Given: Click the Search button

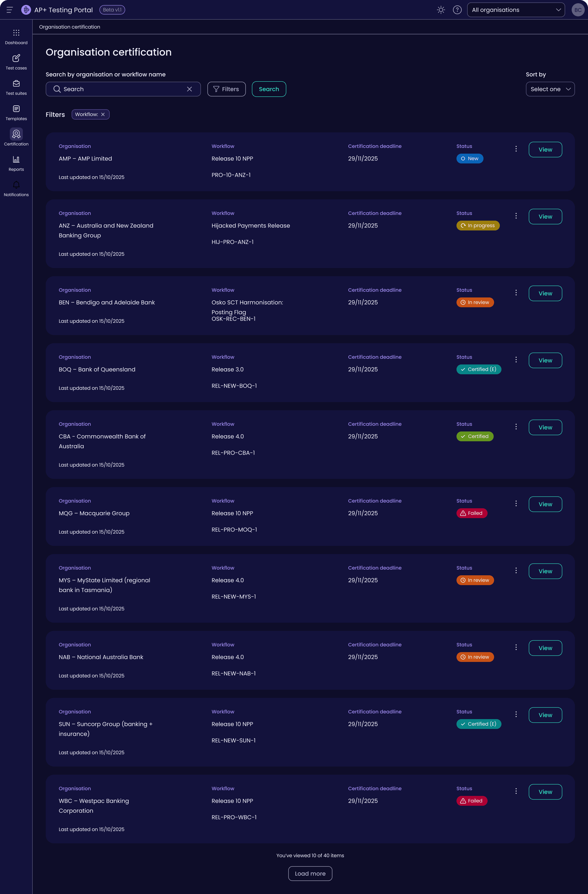Looking at the screenshot, I should pyautogui.click(x=269, y=89).
